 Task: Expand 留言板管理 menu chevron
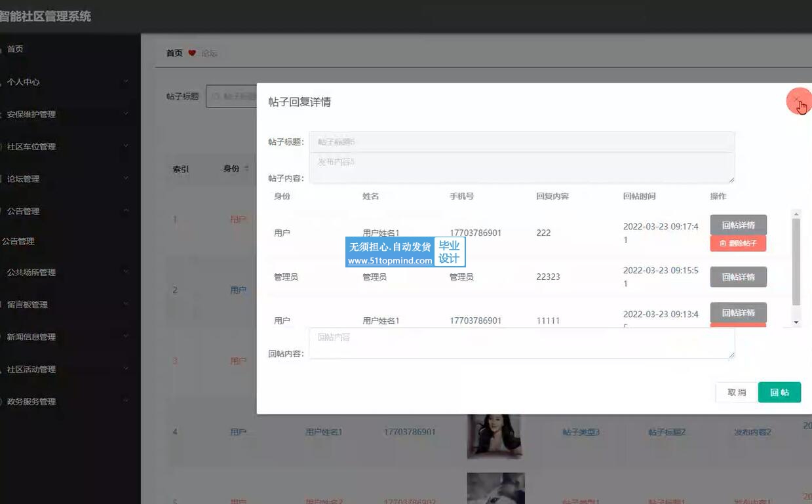click(126, 304)
